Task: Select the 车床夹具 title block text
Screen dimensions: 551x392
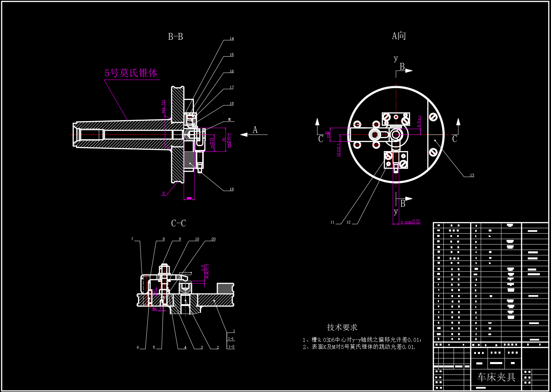Action: click(x=496, y=377)
